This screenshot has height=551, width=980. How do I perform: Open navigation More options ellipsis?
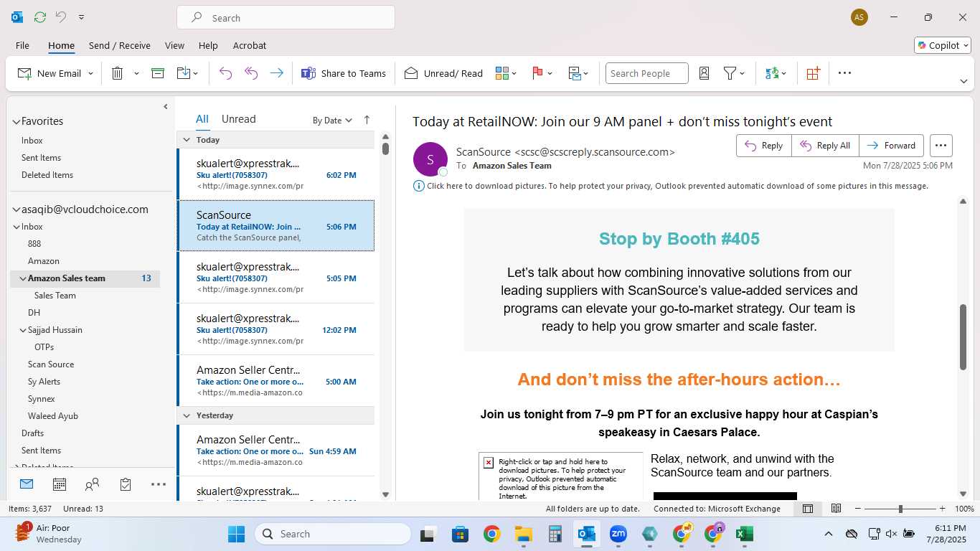point(159,484)
